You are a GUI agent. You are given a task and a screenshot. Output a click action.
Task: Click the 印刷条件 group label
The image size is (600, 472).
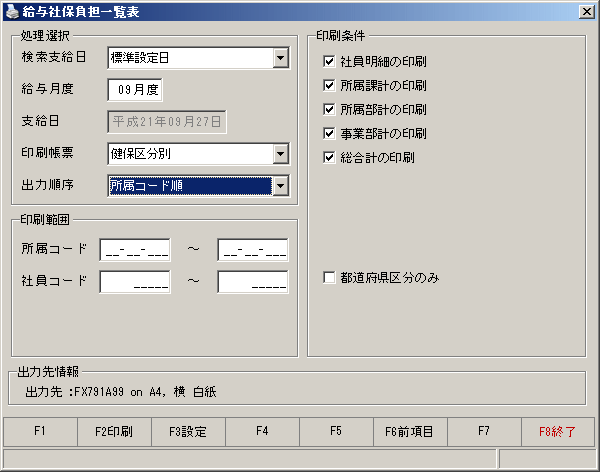point(341,36)
